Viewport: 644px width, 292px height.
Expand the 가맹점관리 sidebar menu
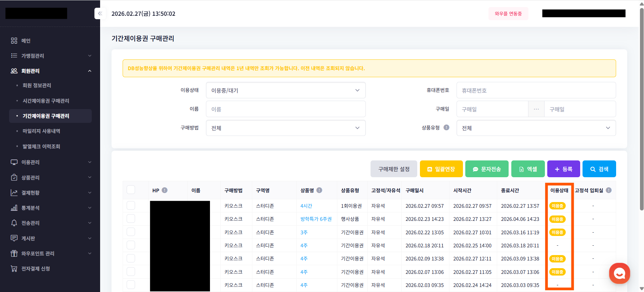[50, 56]
